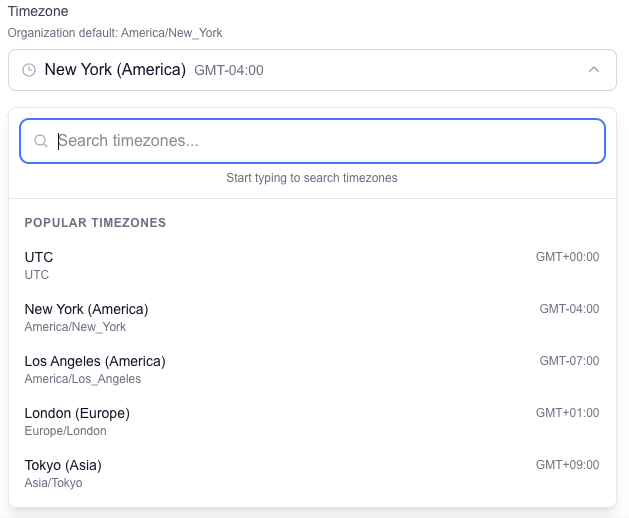Click the Europe/London identifier subtitle
This screenshot has height=518, width=629.
pyautogui.click(x=65, y=431)
